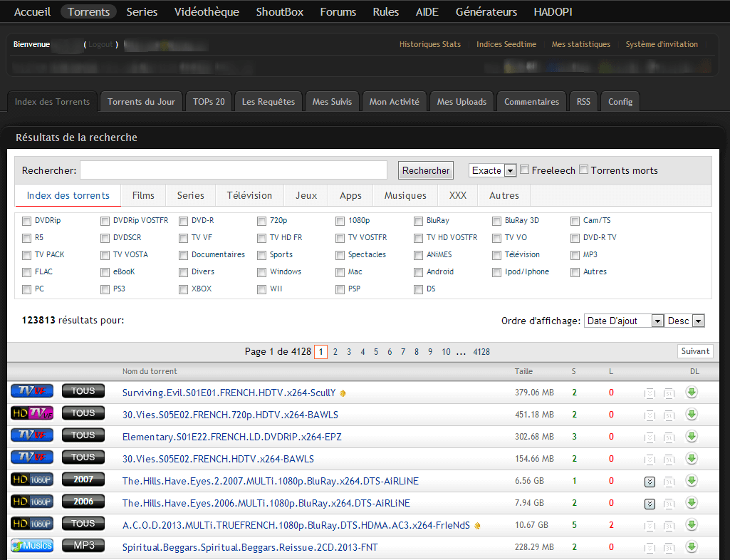Expand details for The.Hills.Have.Eyes.2006 row
730x560 pixels.
[x=650, y=504]
